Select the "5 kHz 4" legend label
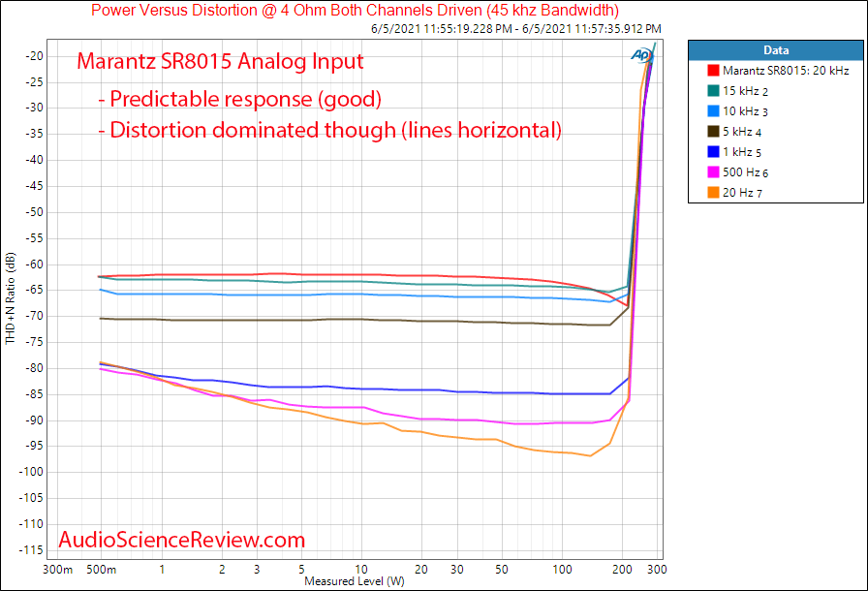The image size is (868, 591). [742, 132]
